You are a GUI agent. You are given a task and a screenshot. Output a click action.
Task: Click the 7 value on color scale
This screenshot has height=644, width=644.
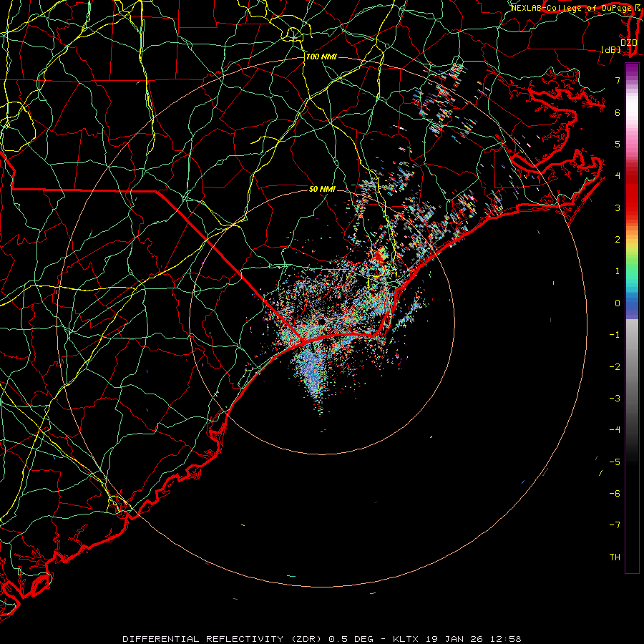click(x=618, y=80)
